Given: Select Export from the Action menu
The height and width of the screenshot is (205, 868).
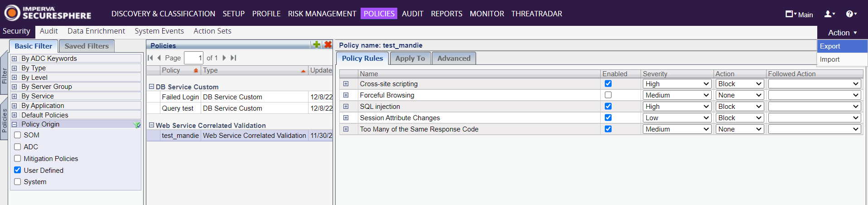Looking at the screenshot, I should (830, 46).
